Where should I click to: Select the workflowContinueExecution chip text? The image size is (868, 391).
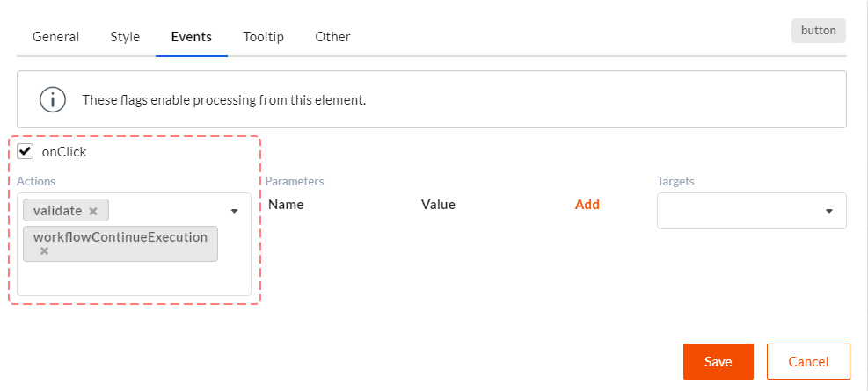pyautogui.click(x=120, y=237)
